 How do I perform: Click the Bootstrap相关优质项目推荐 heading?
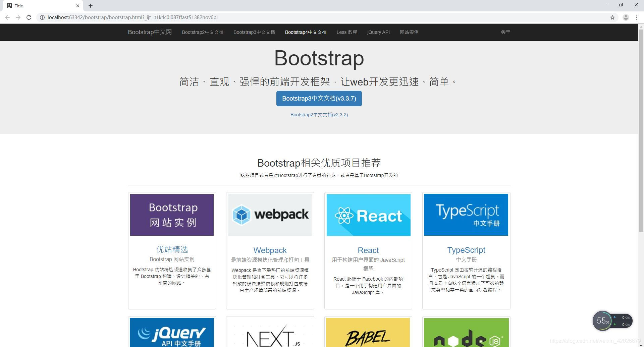[319, 163]
